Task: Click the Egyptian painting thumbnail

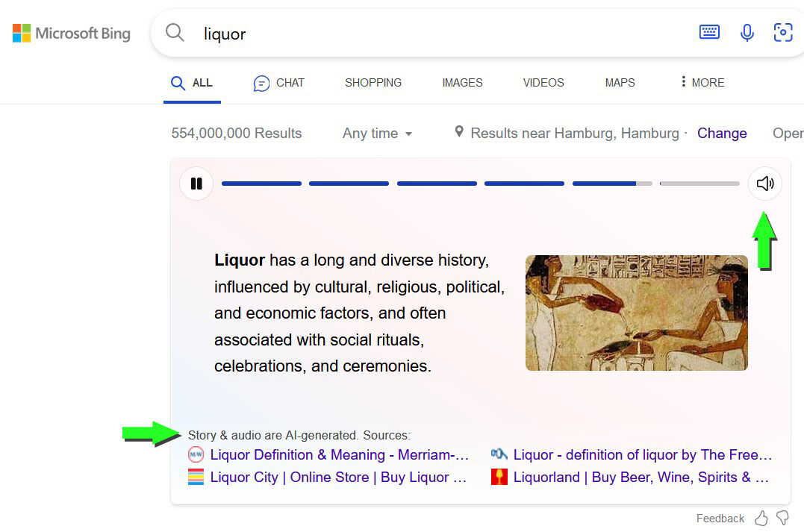Action: pos(636,313)
